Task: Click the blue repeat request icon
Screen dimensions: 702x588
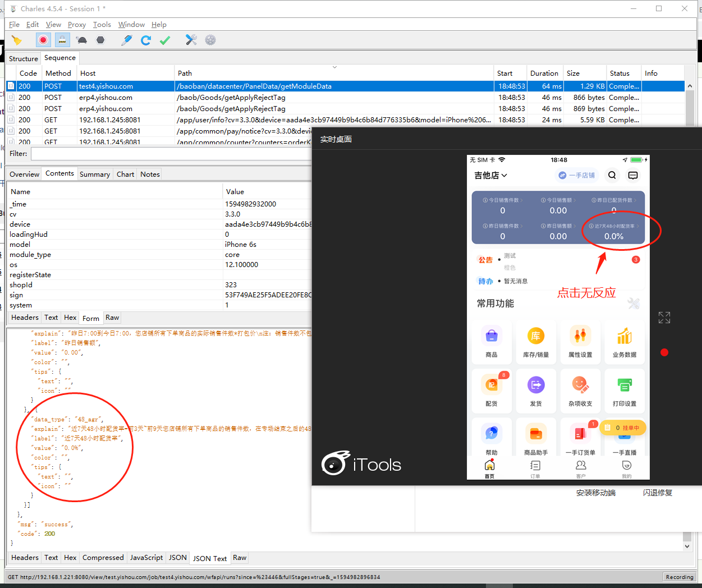Action: (146, 40)
